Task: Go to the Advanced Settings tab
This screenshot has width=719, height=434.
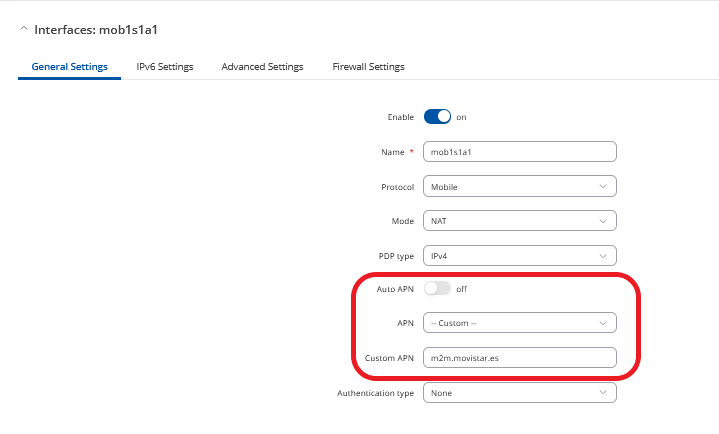Action: (262, 67)
